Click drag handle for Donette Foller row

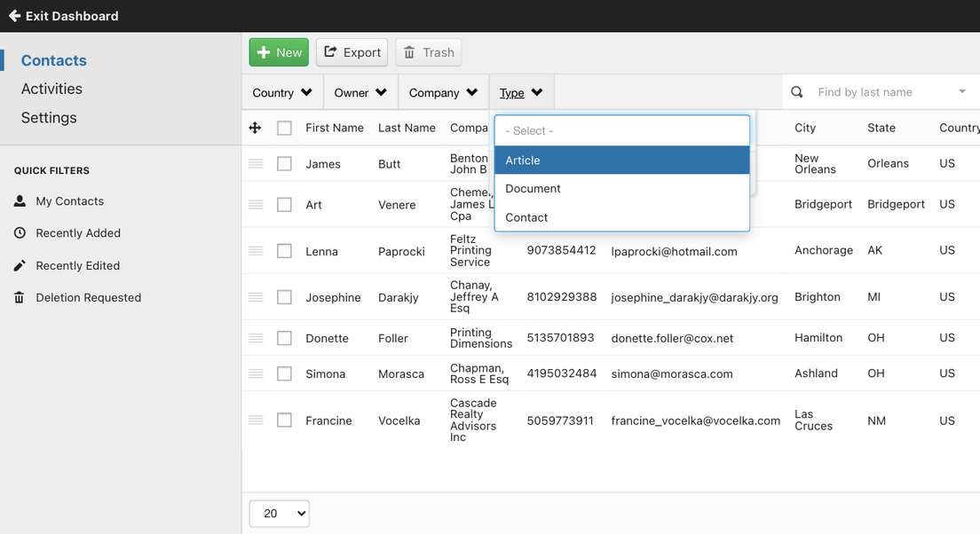[256, 338]
